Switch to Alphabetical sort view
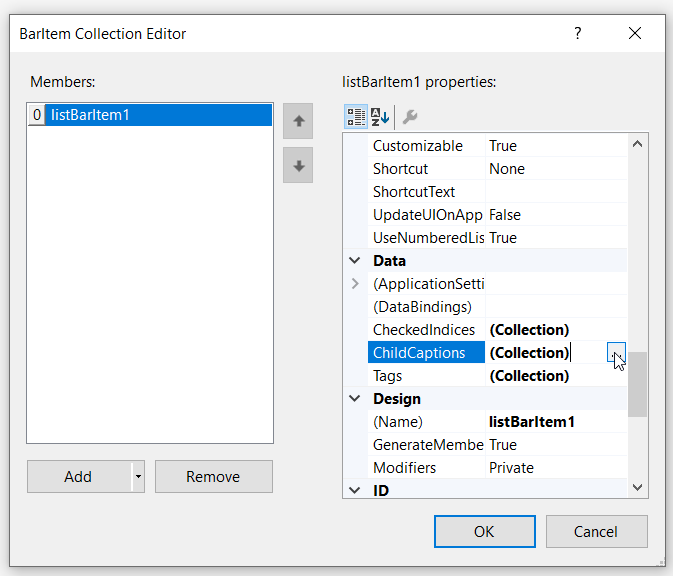This screenshot has height=576, width=673. click(380, 117)
